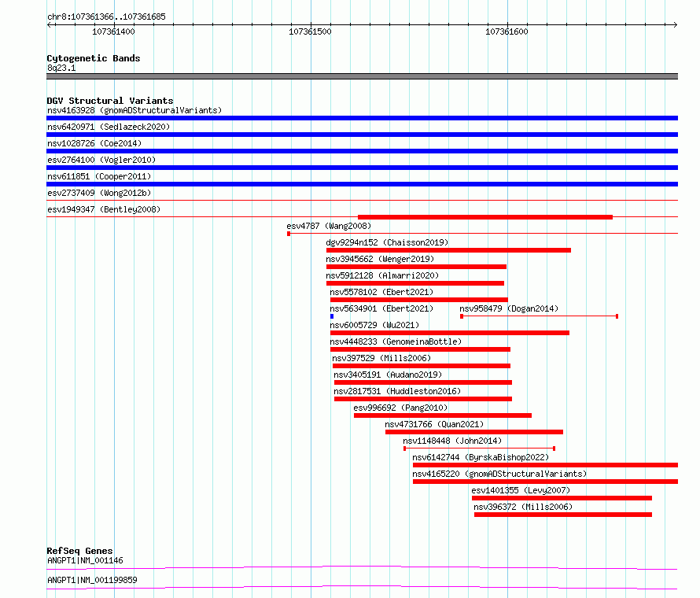700x598 pixels.
Task: Click the RefSeq Genes track title
Action: coord(79,551)
